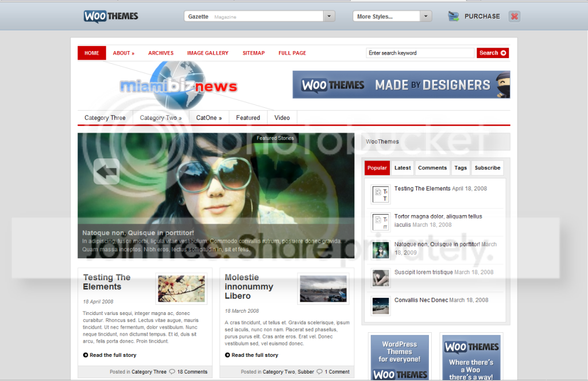
Task: Click the Tortor magna dolor post thumbnail icon
Action: [x=381, y=222]
